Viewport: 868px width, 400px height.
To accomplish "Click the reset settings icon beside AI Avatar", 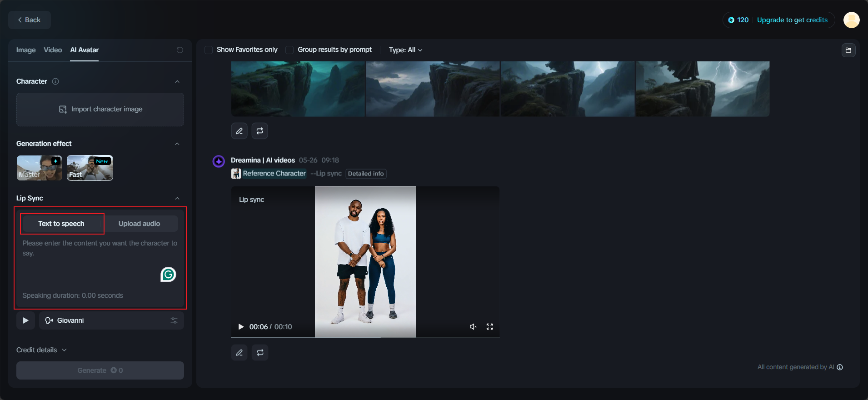I will 180,50.
